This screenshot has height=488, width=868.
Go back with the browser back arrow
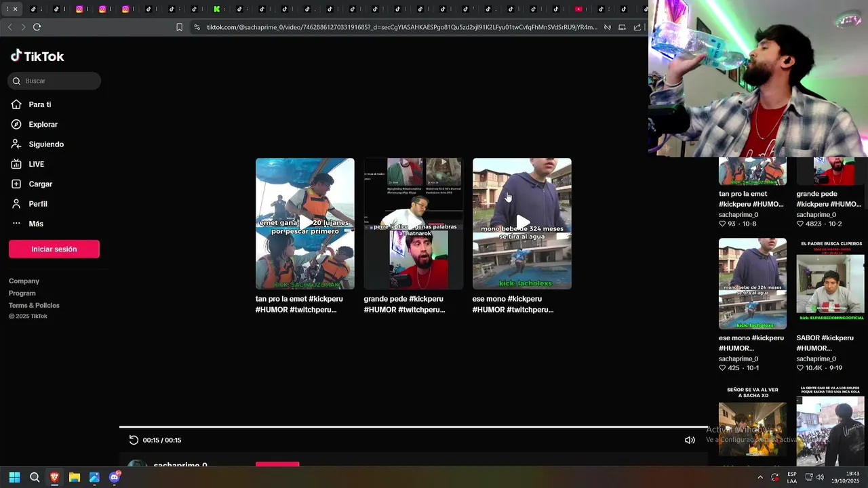(9, 27)
